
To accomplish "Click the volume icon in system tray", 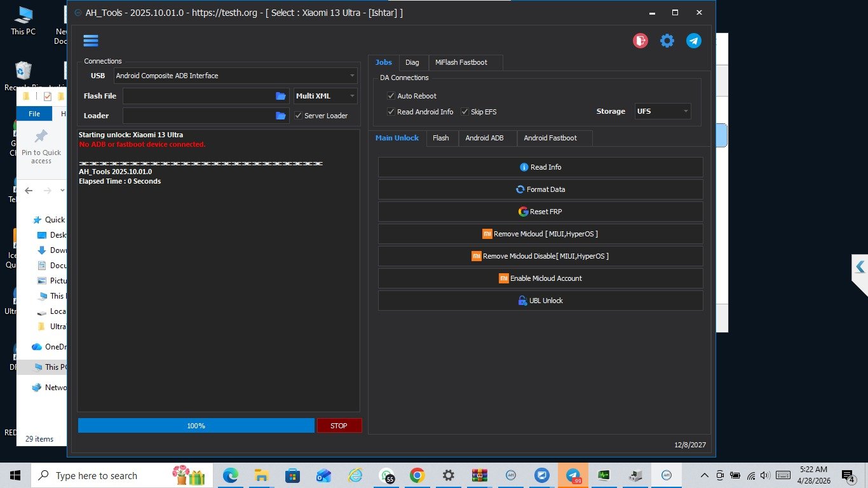I will coord(765,475).
